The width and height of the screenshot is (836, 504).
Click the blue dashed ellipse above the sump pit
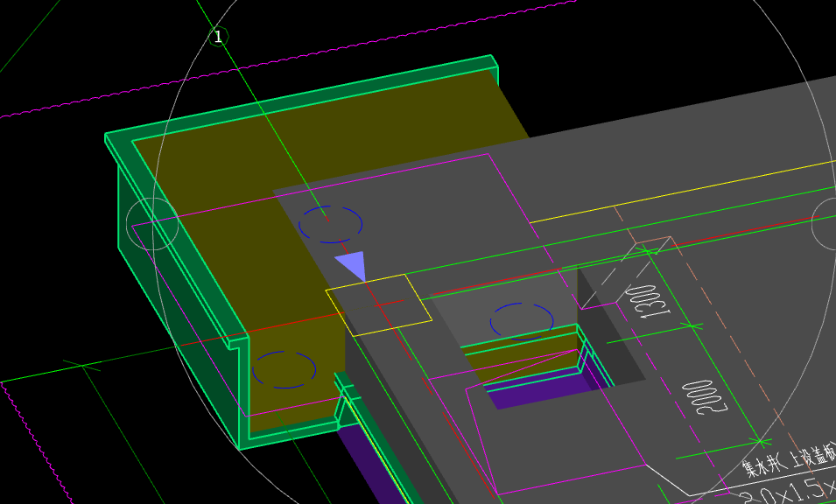click(x=522, y=322)
